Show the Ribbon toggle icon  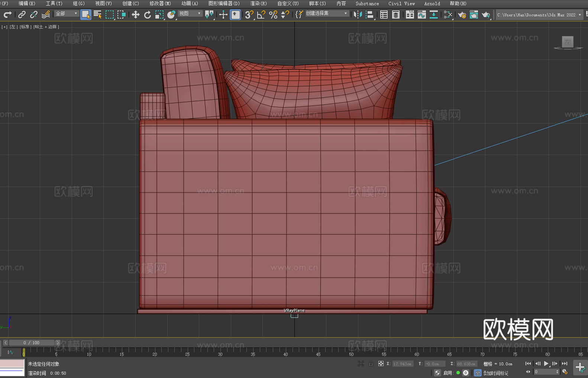point(410,14)
